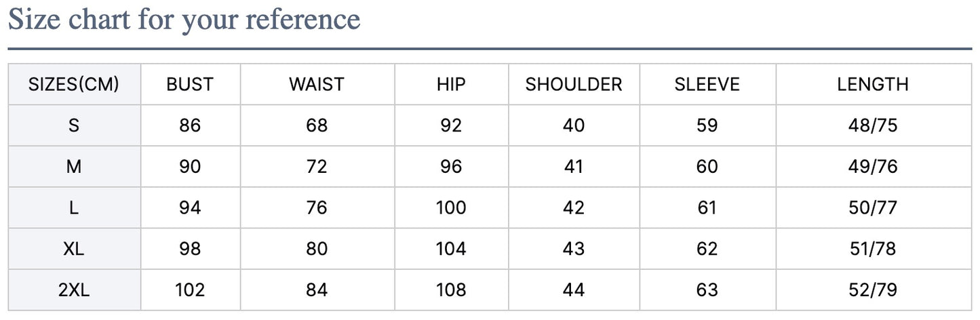The width and height of the screenshot is (980, 320).
Task: Select the waist value 72 cell
Action: (317, 167)
